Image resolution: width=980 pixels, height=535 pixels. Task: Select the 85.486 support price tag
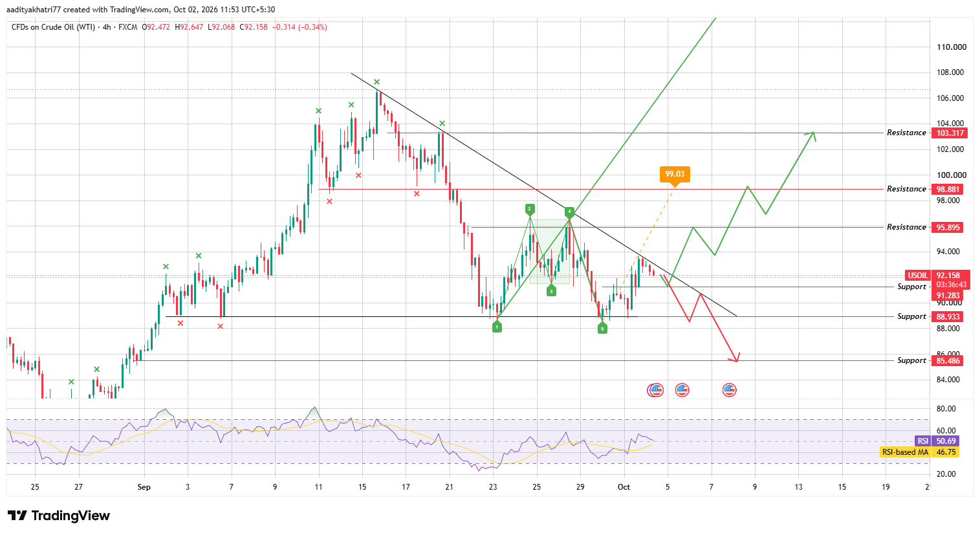coord(947,361)
